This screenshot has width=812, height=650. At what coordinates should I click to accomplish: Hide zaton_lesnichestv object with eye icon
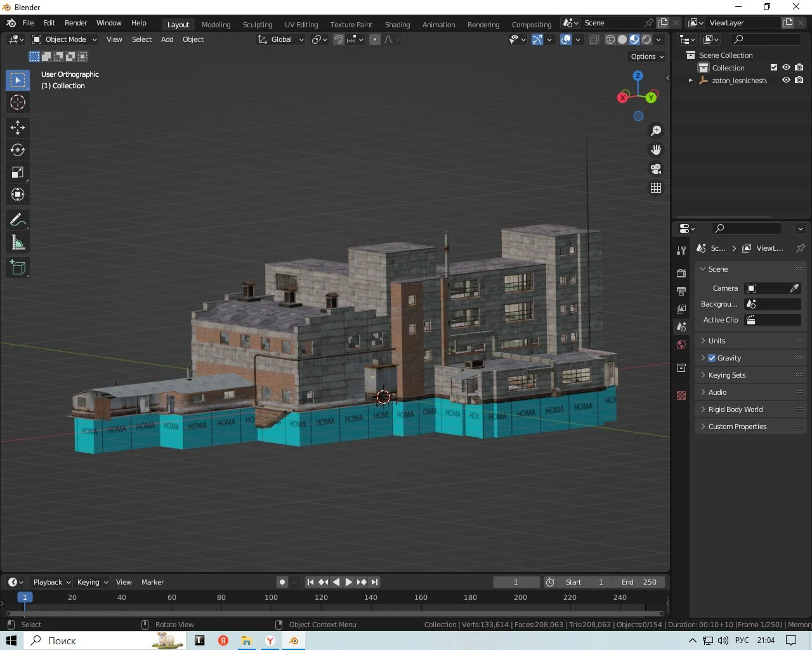786,80
